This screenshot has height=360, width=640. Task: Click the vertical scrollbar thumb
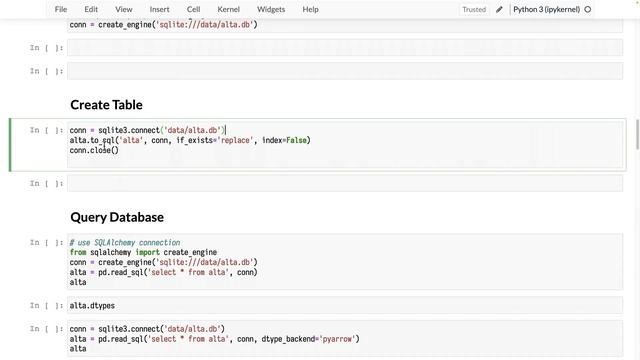click(638, 134)
